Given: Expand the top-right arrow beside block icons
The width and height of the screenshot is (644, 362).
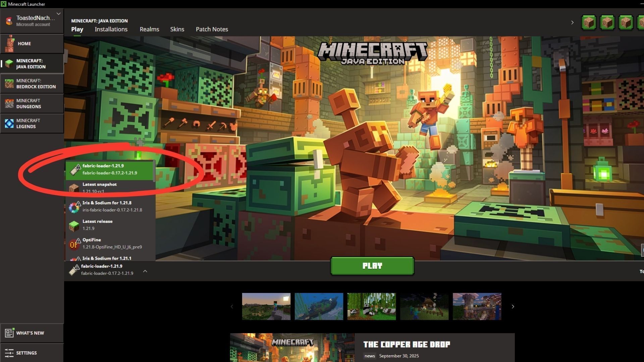Looking at the screenshot, I should pos(572,23).
